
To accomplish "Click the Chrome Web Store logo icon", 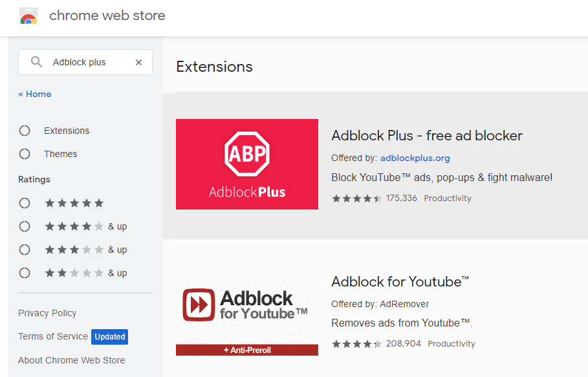I will click(28, 16).
